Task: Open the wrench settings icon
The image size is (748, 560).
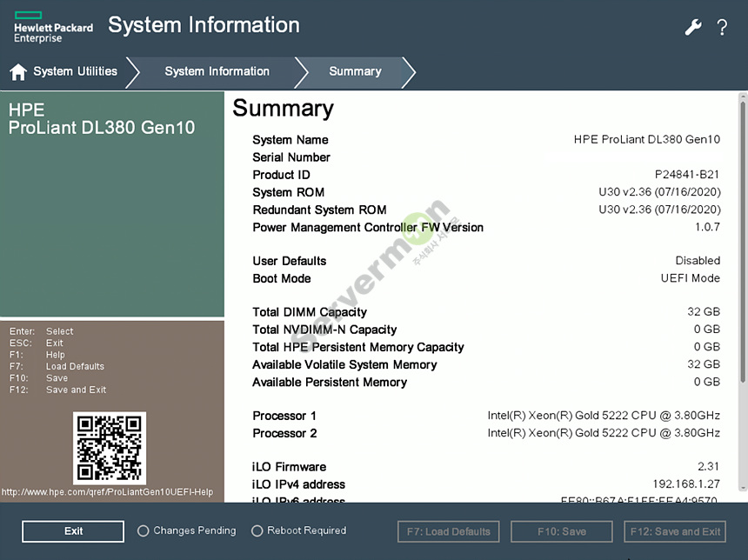Action: point(693,27)
